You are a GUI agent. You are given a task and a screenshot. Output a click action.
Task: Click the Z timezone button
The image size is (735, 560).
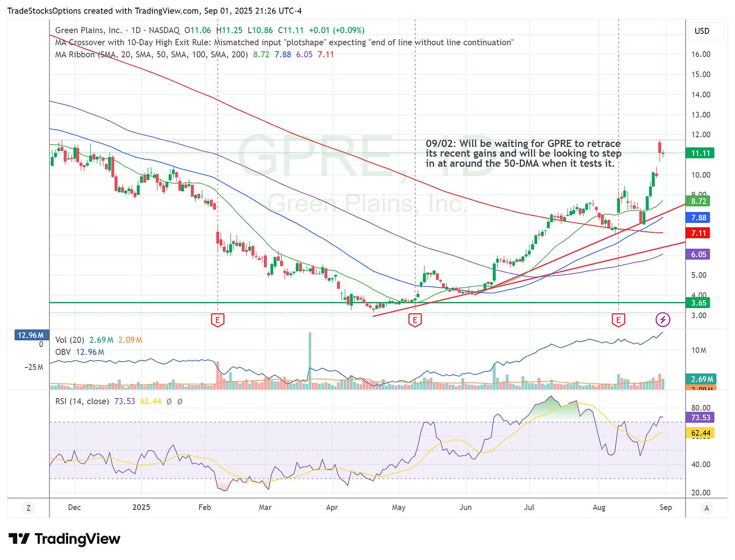click(28, 507)
